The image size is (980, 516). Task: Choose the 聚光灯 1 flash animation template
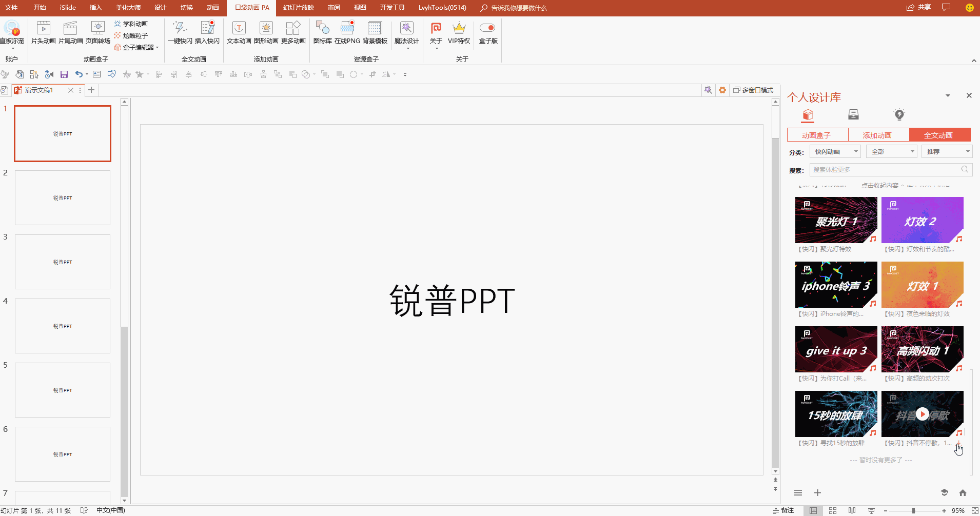point(836,220)
